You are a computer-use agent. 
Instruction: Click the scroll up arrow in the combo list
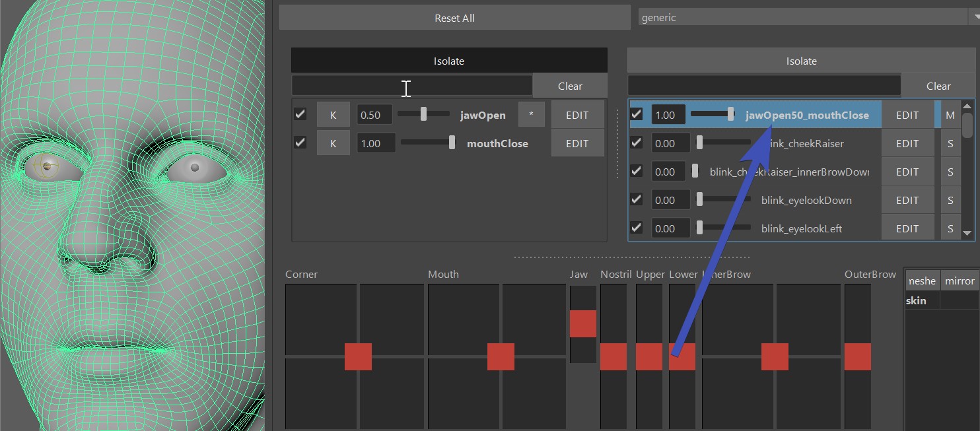[x=967, y=106]
